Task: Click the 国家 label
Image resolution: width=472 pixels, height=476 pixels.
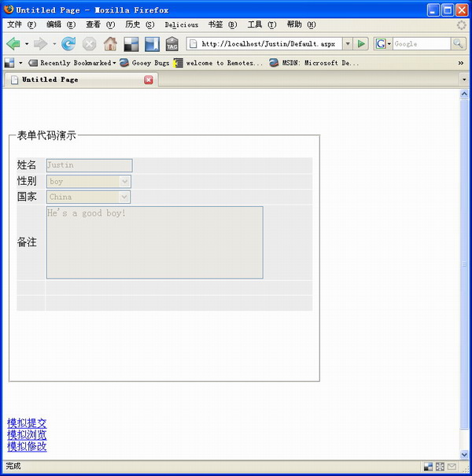Action: [27, 197]
